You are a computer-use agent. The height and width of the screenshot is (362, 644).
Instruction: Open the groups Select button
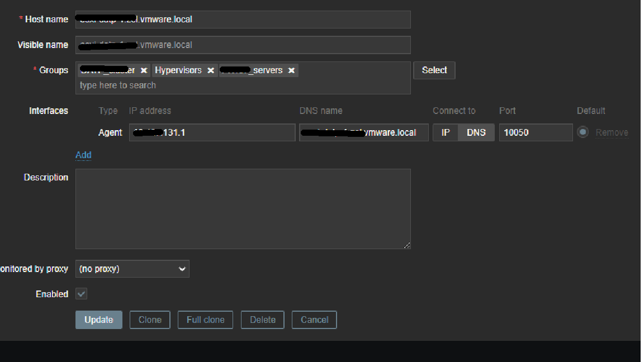click(434, 70)
